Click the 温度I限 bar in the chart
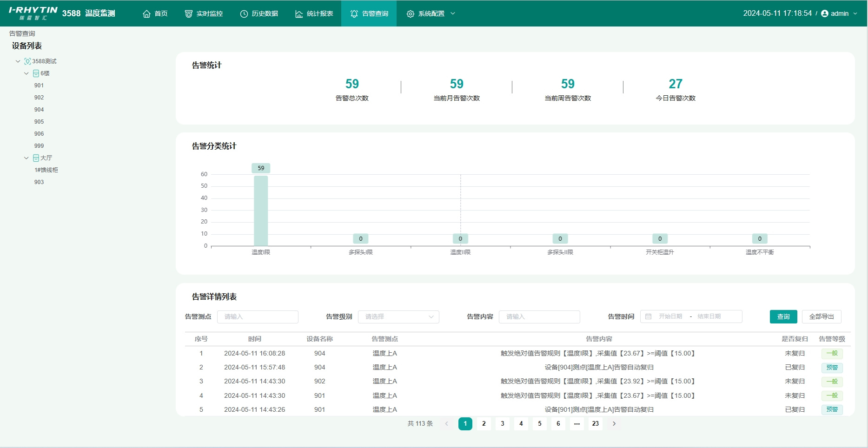 coord(261,211)
